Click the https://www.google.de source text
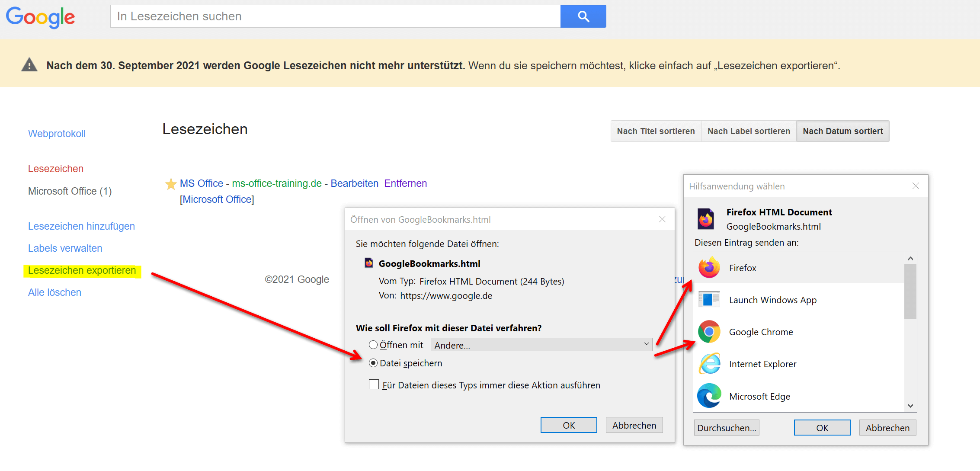 pos(446,295)
